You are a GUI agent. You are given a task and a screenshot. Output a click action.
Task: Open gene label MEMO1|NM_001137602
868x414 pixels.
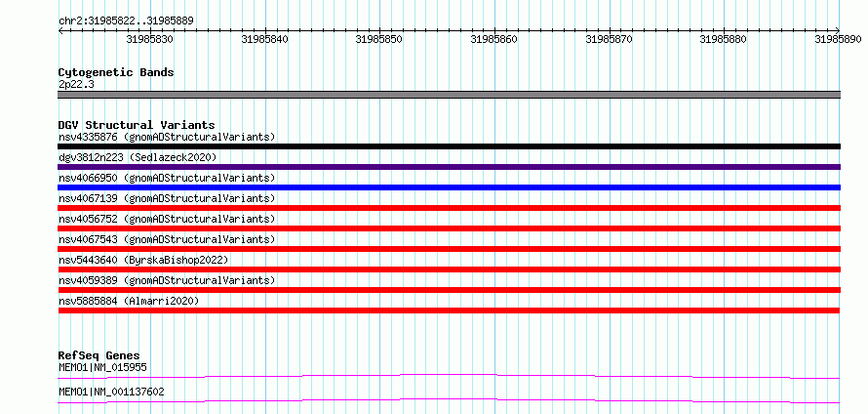[111, 392]
